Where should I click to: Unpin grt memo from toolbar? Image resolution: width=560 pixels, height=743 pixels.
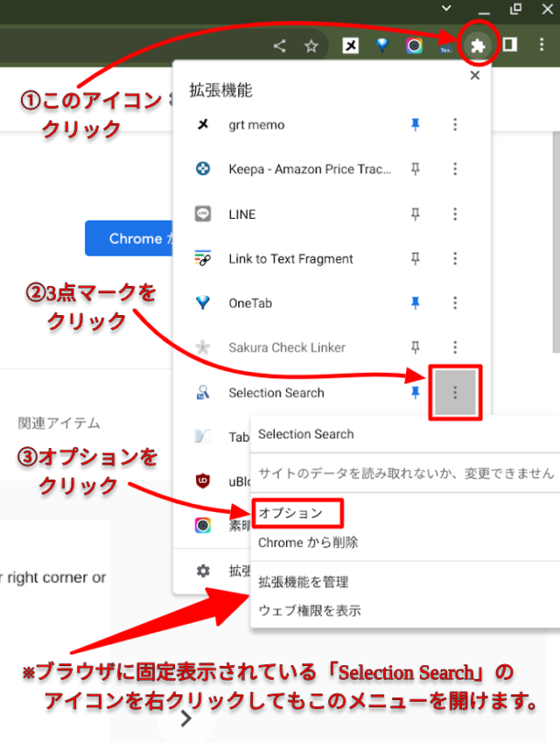[x=415, y=125]
